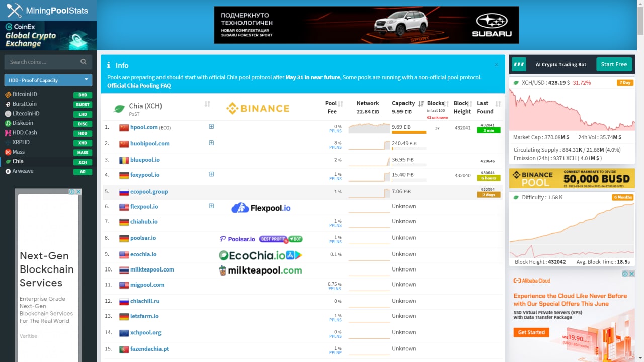
Task: Select AR tag in sidebar
Action: pyautogui.click(x=83, y=172)
